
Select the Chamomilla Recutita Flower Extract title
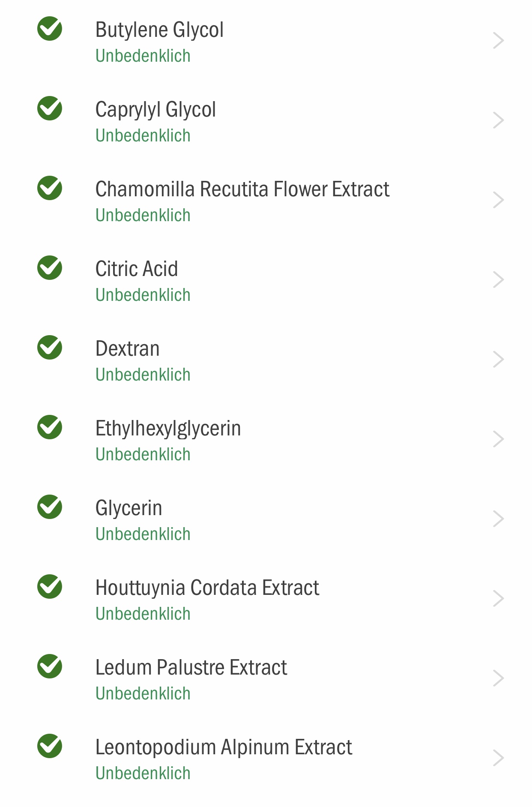click(242, 189)
